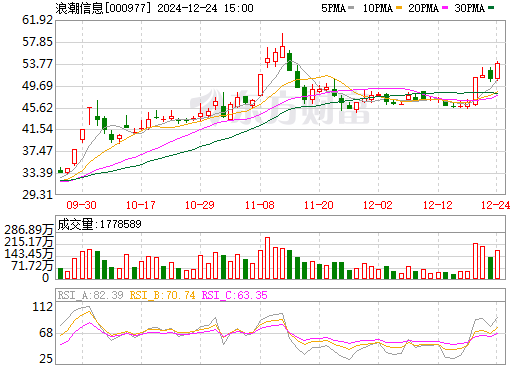The image size is (520, 365).
Task: Click the RSI_A:82.39 indicator label
Action: coord(91,295)
